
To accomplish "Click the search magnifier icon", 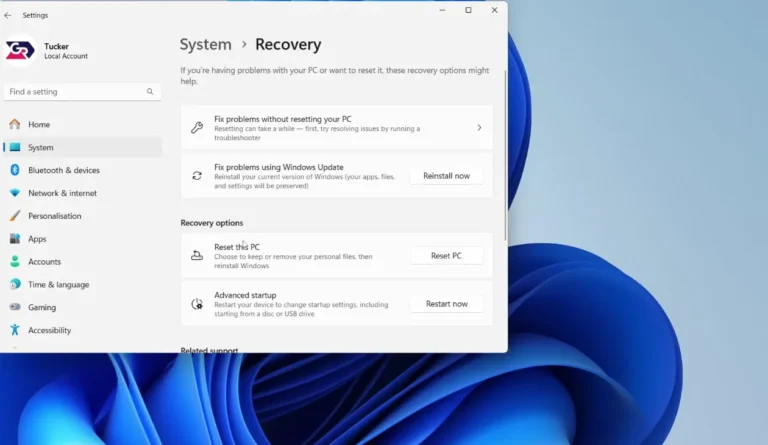I will pos(150,92).
